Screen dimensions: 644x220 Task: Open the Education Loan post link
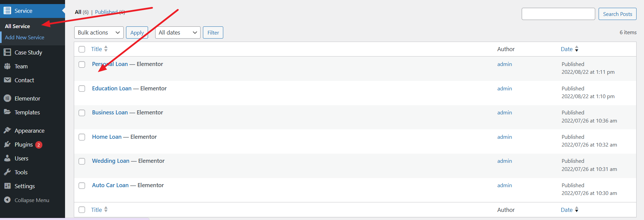[111, 88]
